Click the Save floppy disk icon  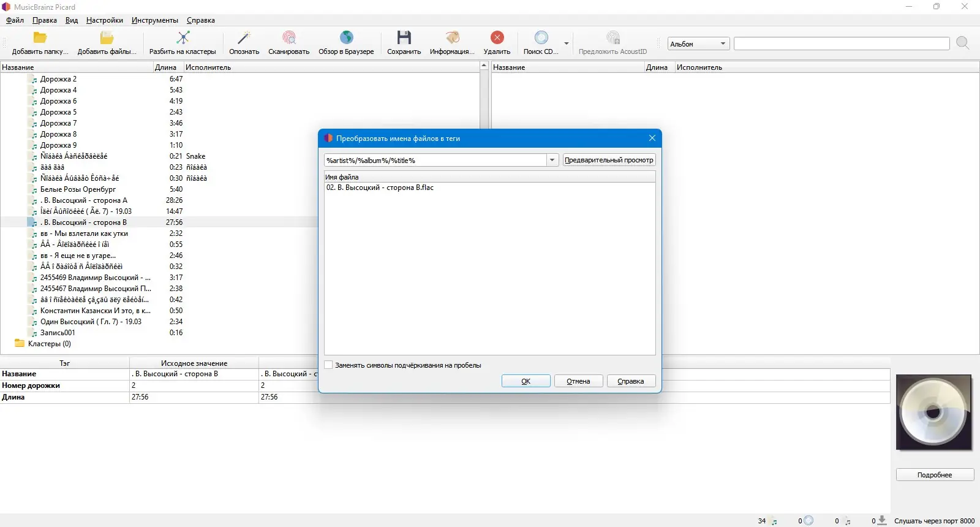pyautogui.click(x=404, y=38)
